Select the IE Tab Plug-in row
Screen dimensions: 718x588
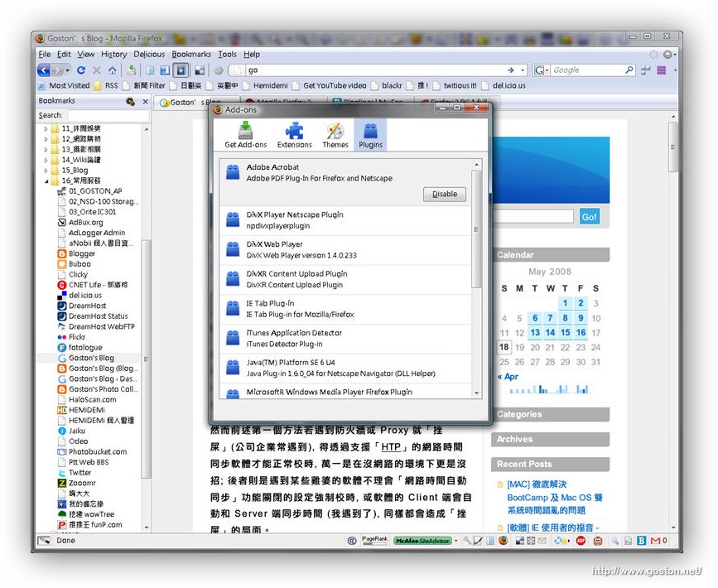(x=345, y=309)
